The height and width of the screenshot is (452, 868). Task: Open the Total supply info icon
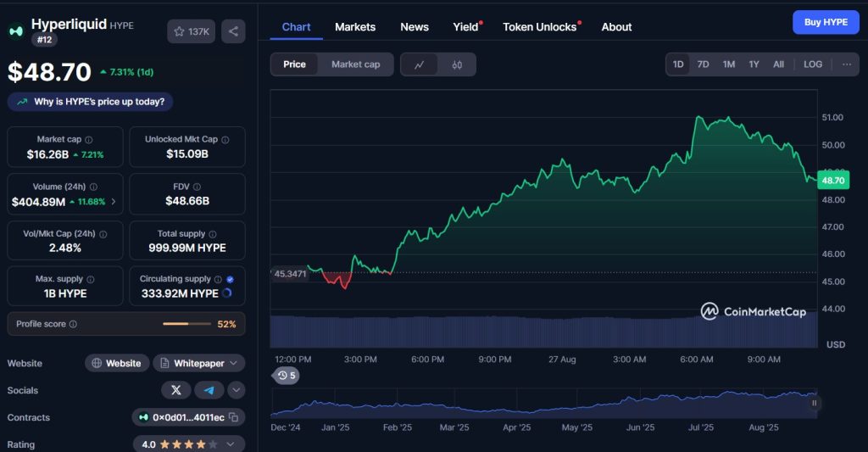click(x=213, y=234)
